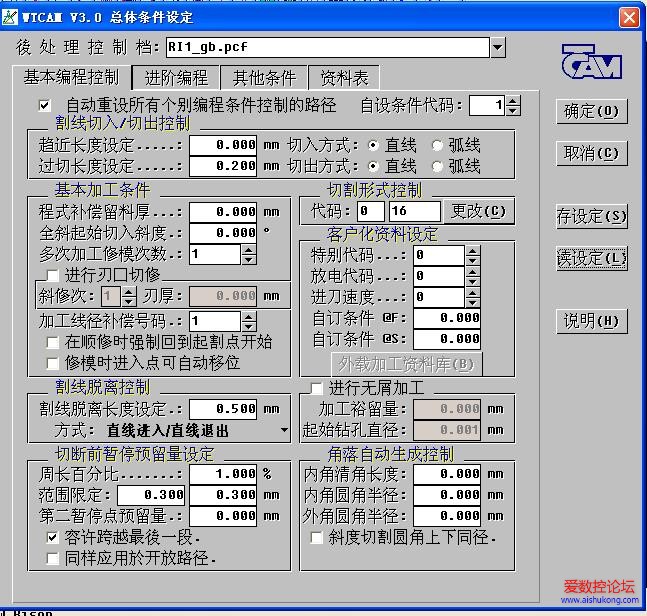The width and height of the screenshot is (647, 616).
Task: Open the 後处理控制档 dropdown arrow
Action: 498,47
